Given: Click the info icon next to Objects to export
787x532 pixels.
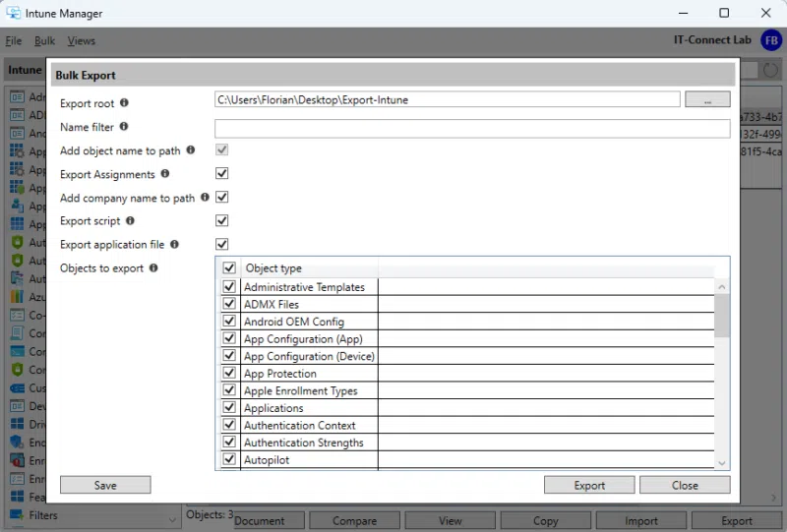Looking at the screenshot, I should [153, 268].
